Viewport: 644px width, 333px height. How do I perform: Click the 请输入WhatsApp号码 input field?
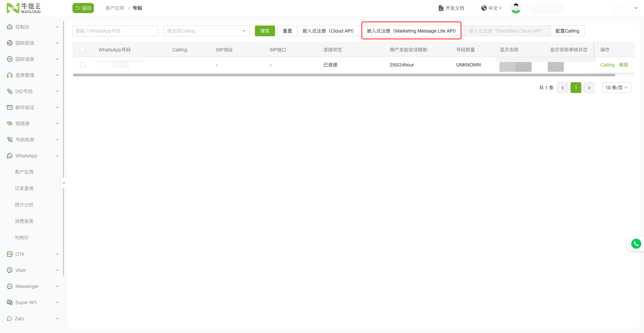(115, 31)
